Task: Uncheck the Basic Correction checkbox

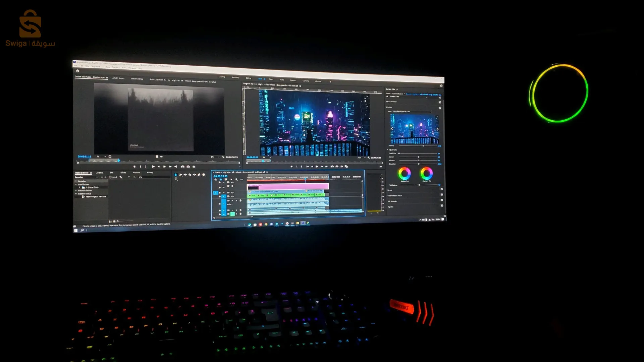Action: click(x=440, y=102)
